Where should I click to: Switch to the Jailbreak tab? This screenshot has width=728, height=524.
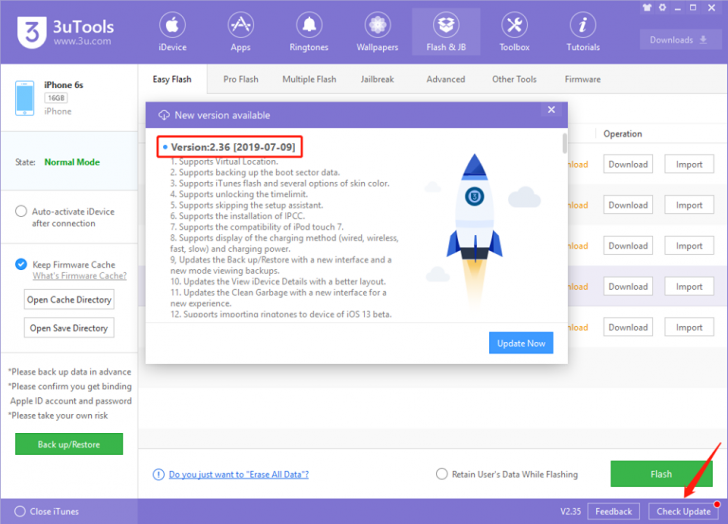point(377,79)
